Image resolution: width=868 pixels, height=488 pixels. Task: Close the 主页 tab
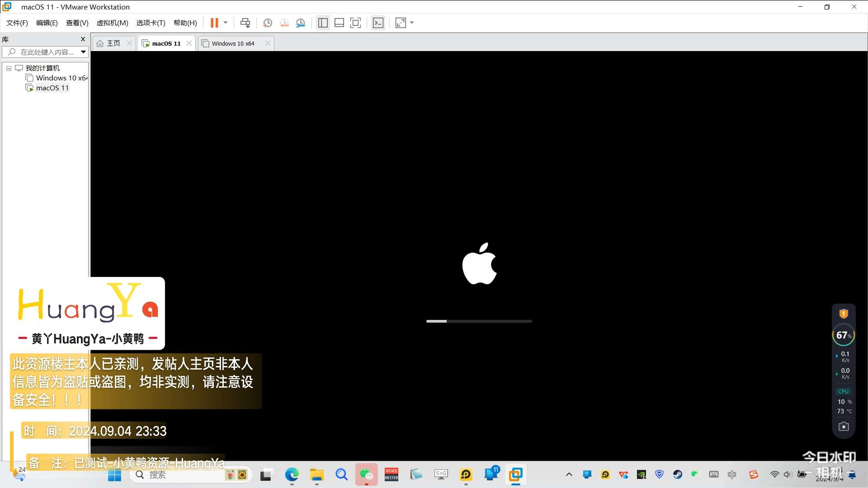pyautogui.click(x=129, y=43)
